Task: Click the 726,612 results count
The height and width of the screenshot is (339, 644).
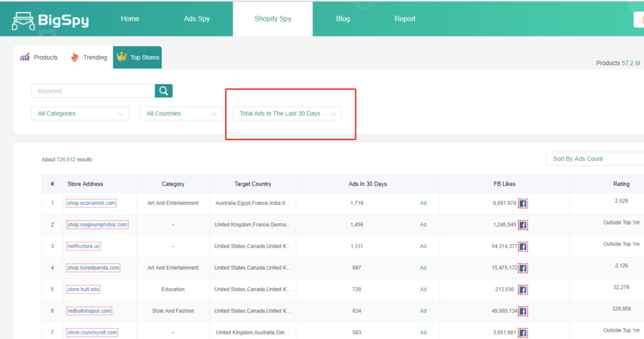Action: pos(66,159)
